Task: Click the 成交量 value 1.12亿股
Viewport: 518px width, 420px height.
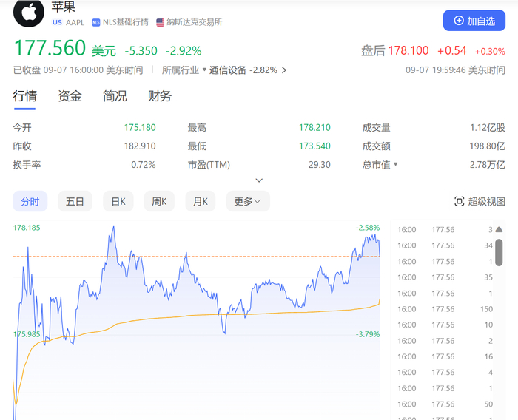Action: [488, 127]
